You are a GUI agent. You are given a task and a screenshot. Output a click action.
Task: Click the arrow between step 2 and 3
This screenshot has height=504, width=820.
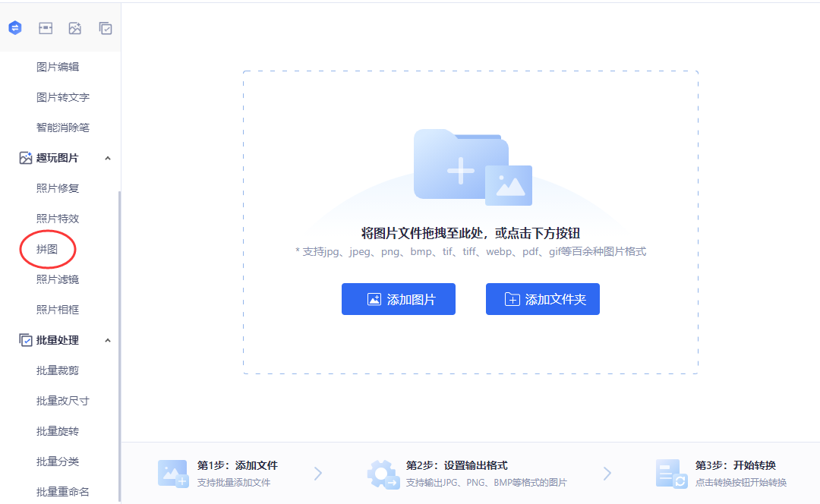click(x=607, y=474)
